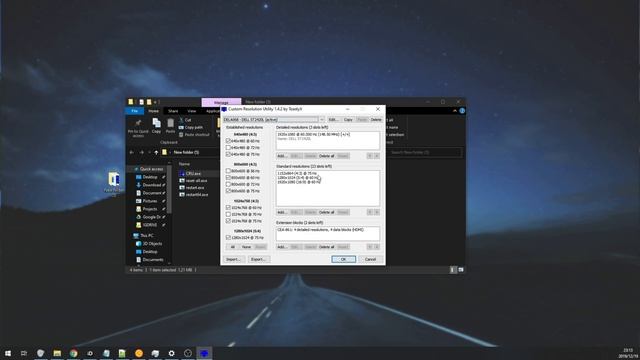Image resolution: width=640 pixels, height=360 pixels.
Task: Switch Explorer to details view
Action: pos(452,270)
